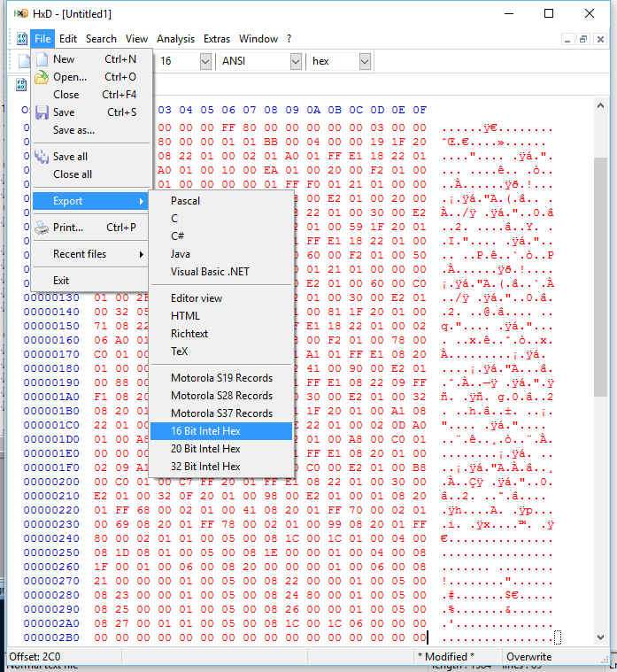Viewport: 617px width, 672px height.
Task: Click the Open folder icon in File menu
Action: [x=42, y=77]
